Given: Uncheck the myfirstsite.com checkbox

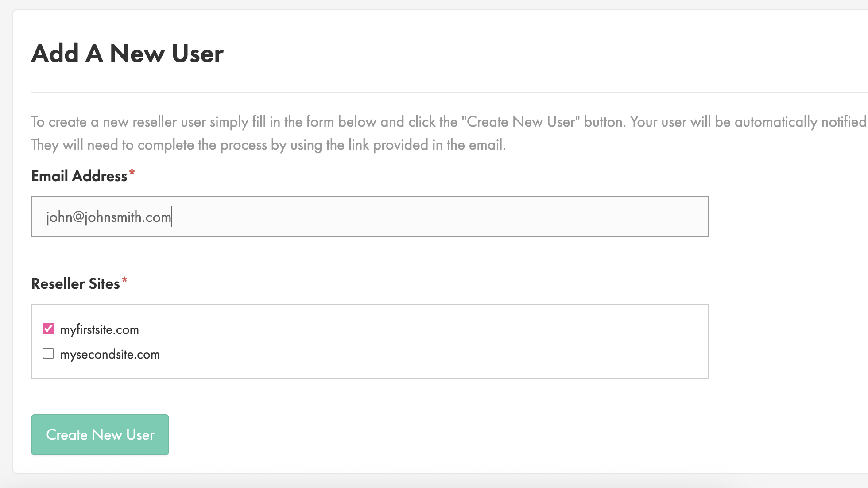Looking at the screenshot, I should pos(48,329).
